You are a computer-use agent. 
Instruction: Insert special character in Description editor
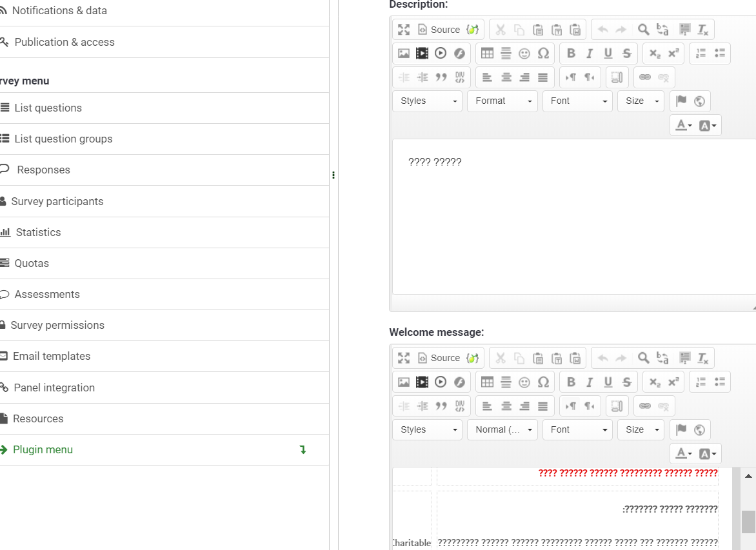tap(543, 54)
